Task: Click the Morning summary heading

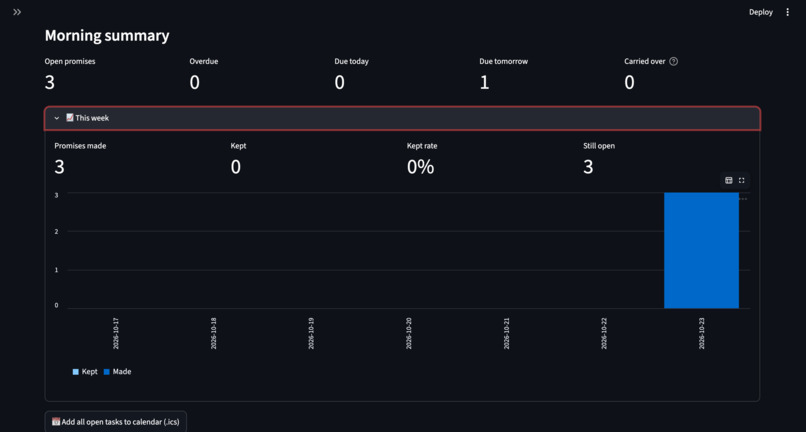Action: click(107, 35)
